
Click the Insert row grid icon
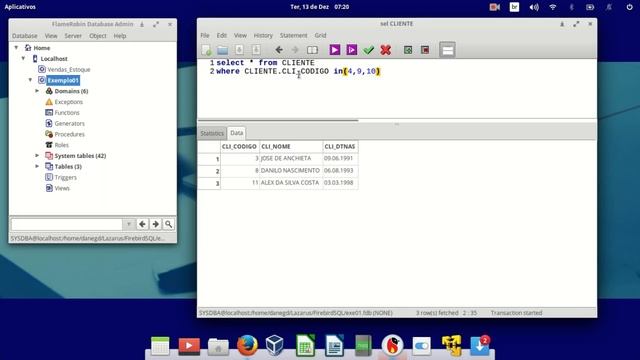408,50
